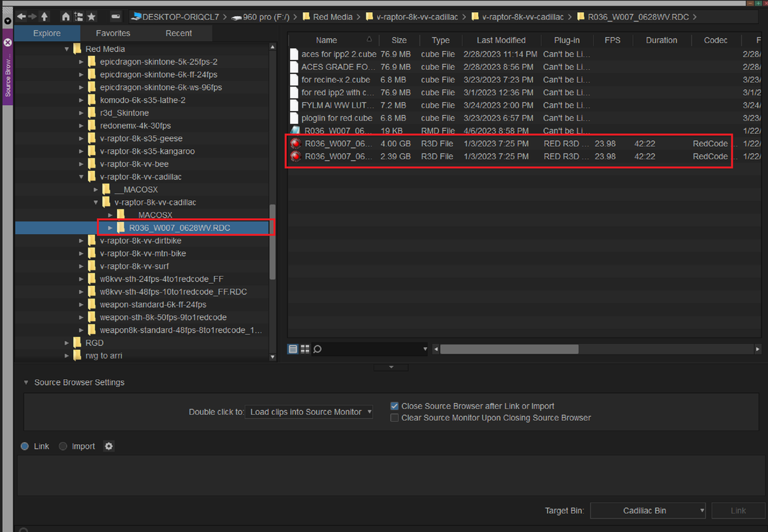This screenshot has width=768, height=532.
Task: Close the Source Browser tab with X
Action: point(7,43)
